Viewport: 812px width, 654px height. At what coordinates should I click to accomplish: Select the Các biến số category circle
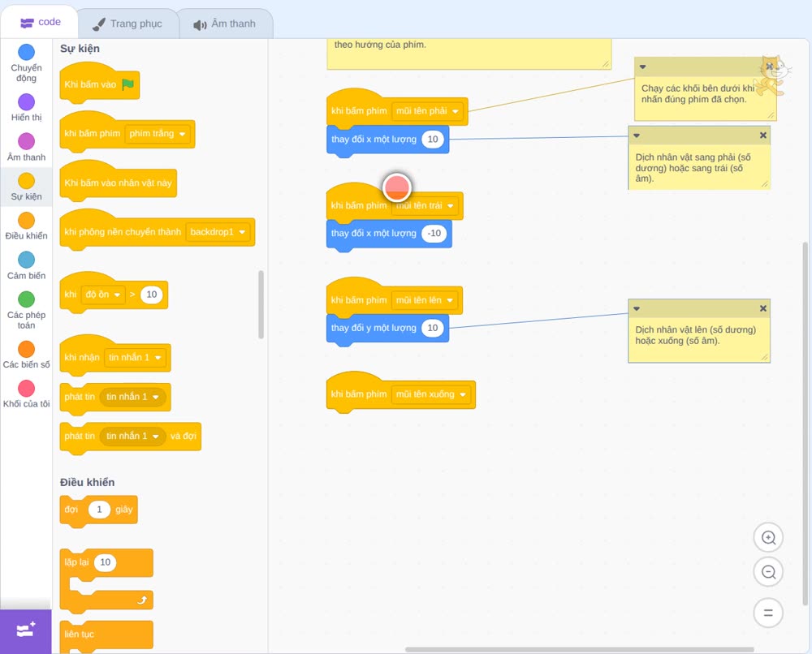point(27,349)
